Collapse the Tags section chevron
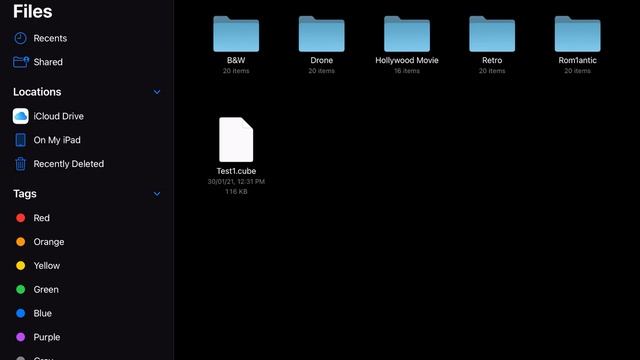The height and width of the screenshot is (360, 640). point(157,194)
